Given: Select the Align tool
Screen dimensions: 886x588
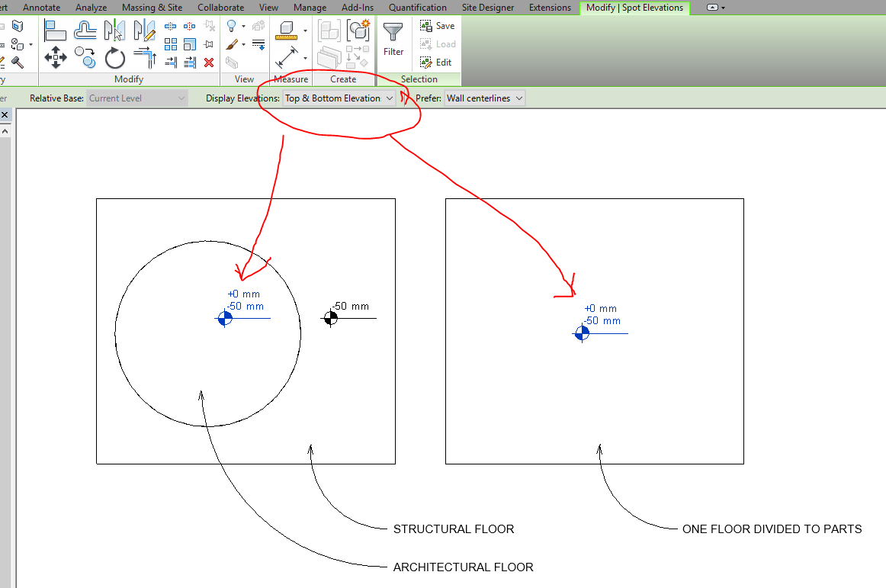Looking at the screenshot, I should (x=55, y=31).
